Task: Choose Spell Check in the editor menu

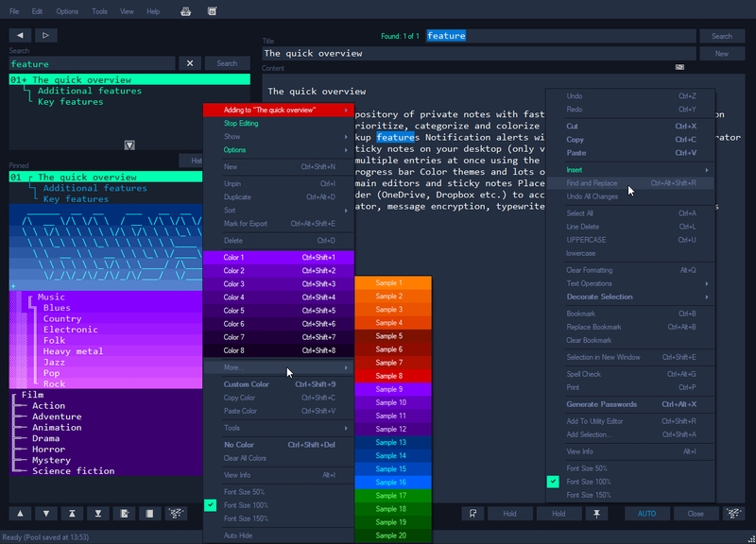Action: pyautogui.click(x=630, y=374)
